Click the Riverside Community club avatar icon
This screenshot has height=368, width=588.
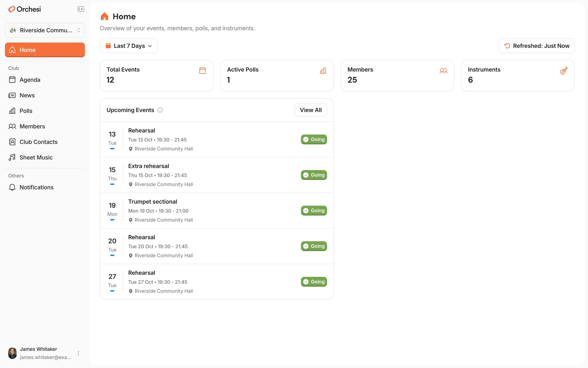(13, 30)
